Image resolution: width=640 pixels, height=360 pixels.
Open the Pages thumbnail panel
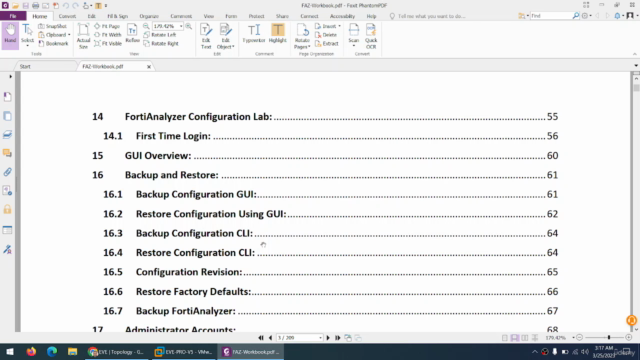coord(7,116)
